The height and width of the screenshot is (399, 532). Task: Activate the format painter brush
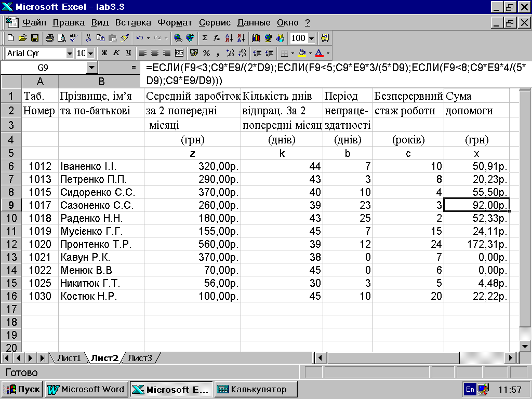(x=125, y=38)
